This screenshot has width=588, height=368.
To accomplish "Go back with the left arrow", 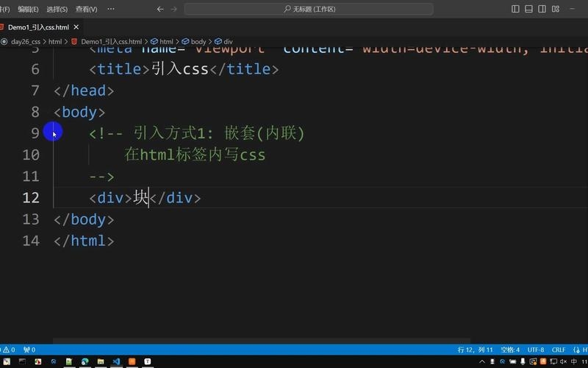I will coord(160,9).
